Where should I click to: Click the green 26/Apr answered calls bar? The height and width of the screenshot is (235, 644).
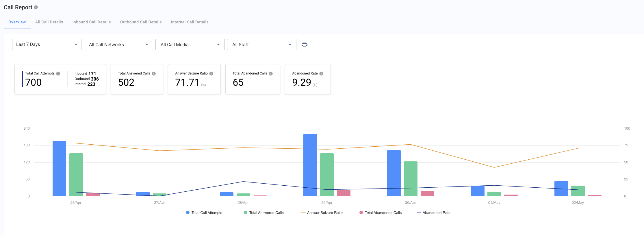[x=76, y=175]
